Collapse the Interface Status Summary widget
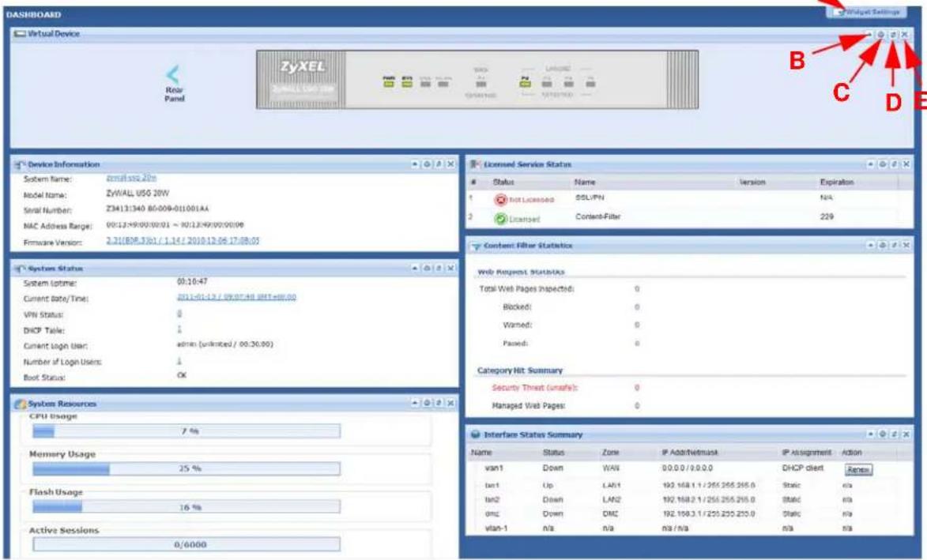The image size is (927, 560). click(870, 434)
